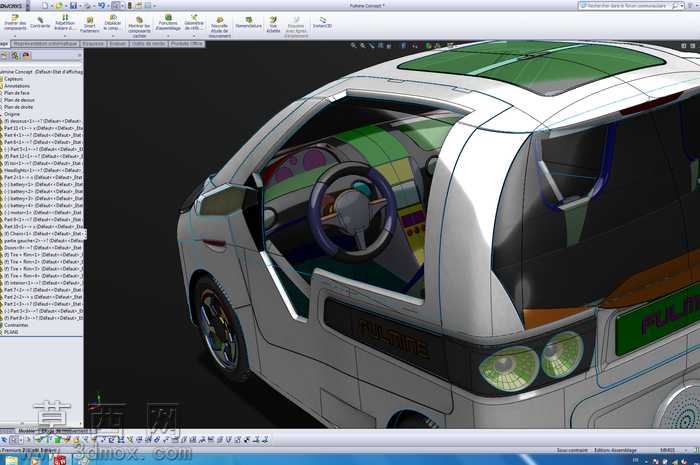Click the forum search input field
Viewport: 700px width, 465px height.
point(626,6)
